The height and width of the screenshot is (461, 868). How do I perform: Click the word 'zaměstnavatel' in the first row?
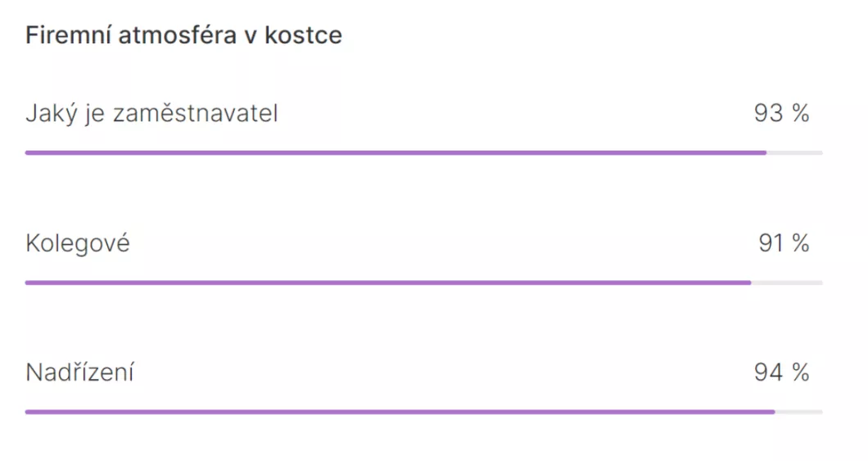(x=196, y=114)
